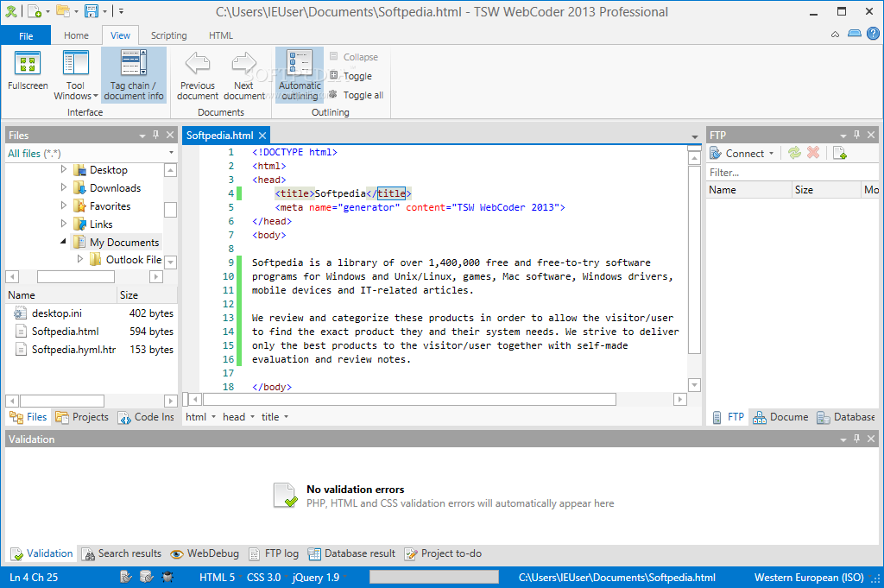Expand the Outlook Files folder
Image resolution: width=884 pixels, height=588 pixels.
pyautogui.click(x=79, y=259)
